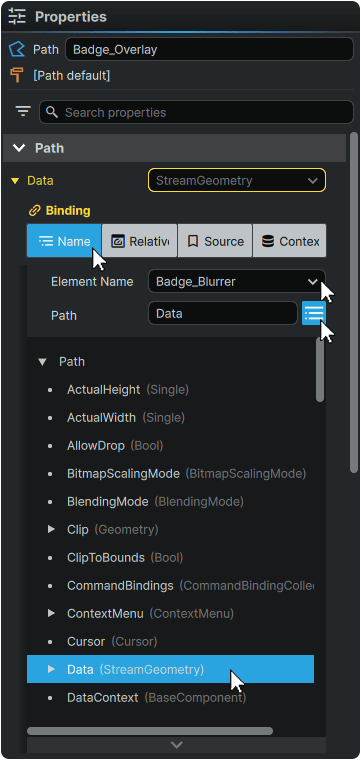
Task: Expand the ContextMenu node
Action: point(51,614)
